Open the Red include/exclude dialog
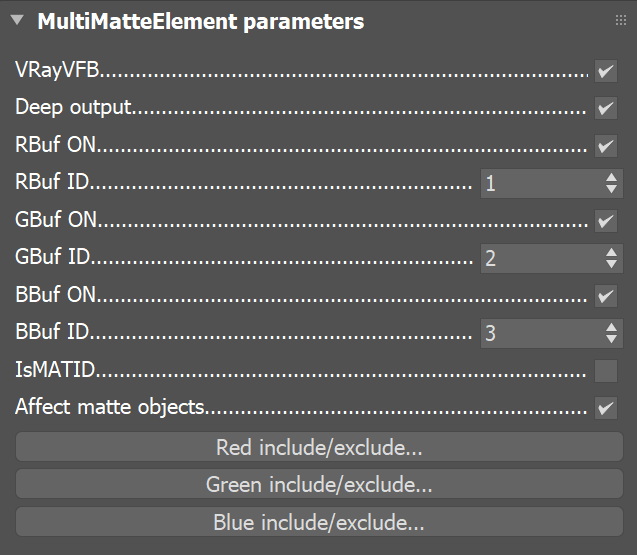 (x=319, y=447)
